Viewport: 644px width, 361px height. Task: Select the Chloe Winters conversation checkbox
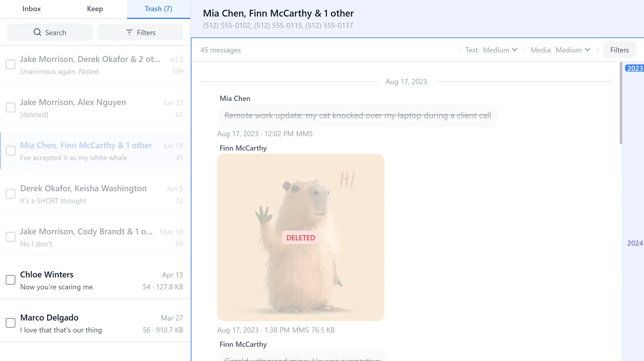tap(11, 280)
